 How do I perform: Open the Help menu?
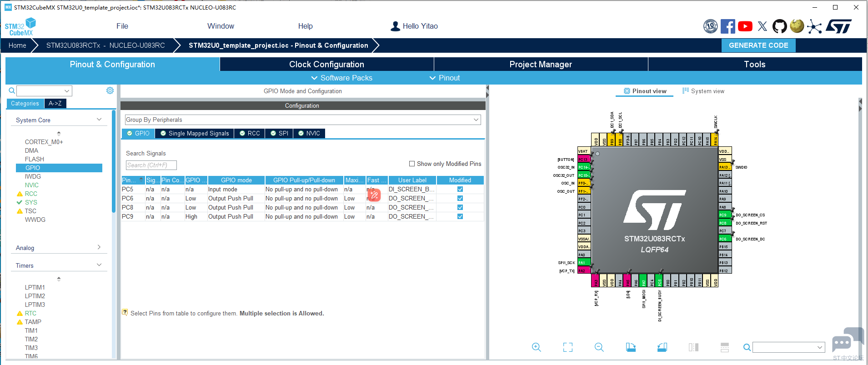tap(306, 26)
